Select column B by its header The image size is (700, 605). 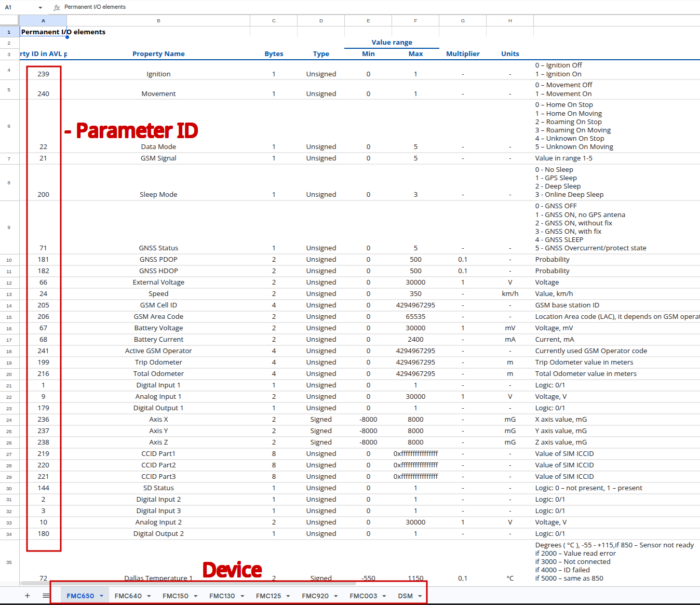pyautogui.click(x=158, y=21)
